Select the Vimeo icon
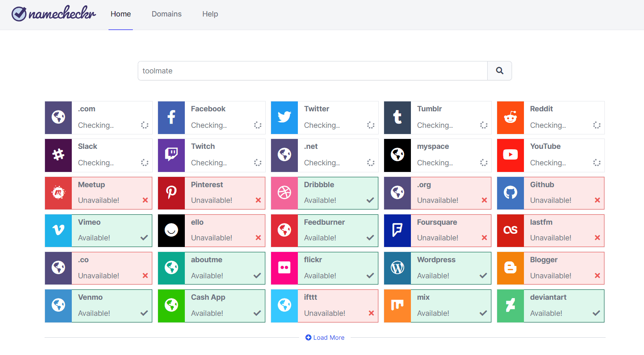The width and height of the screenshot is (644, 355). 58,230
